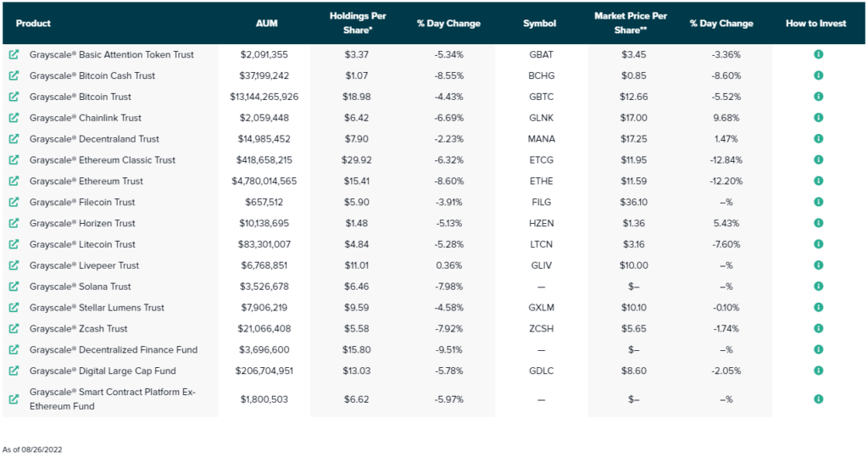Viewport: 868px width, 457px height.
Task: Click the AUM column header
Action: (x=264, y=24)
